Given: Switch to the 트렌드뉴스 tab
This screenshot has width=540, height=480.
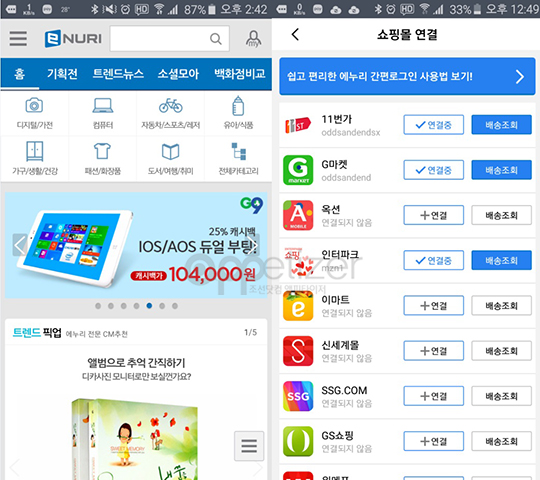Looking at the screenshot, I should coord(118,74).
